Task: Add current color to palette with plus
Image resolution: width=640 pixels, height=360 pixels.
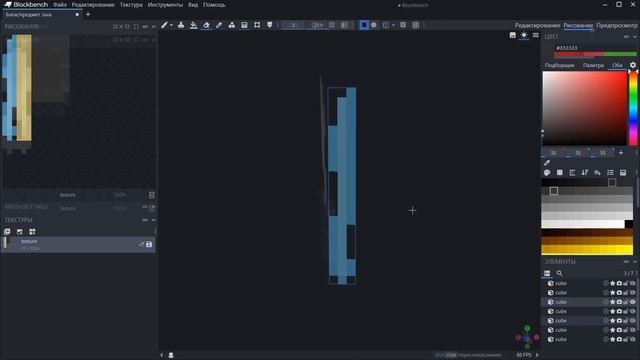Action: [621, 153]
